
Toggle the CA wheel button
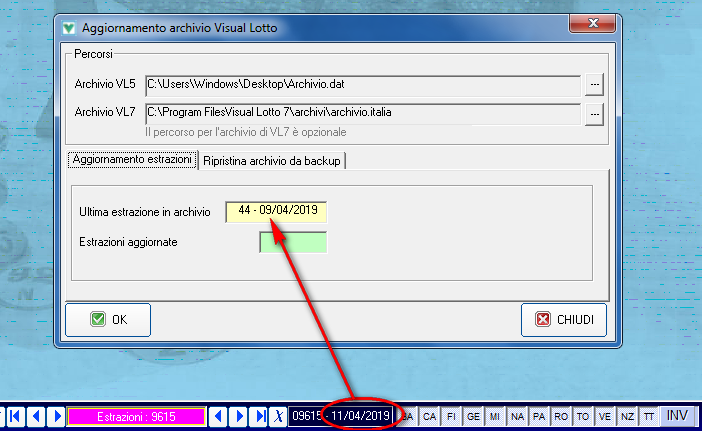[x=429, y=417]
